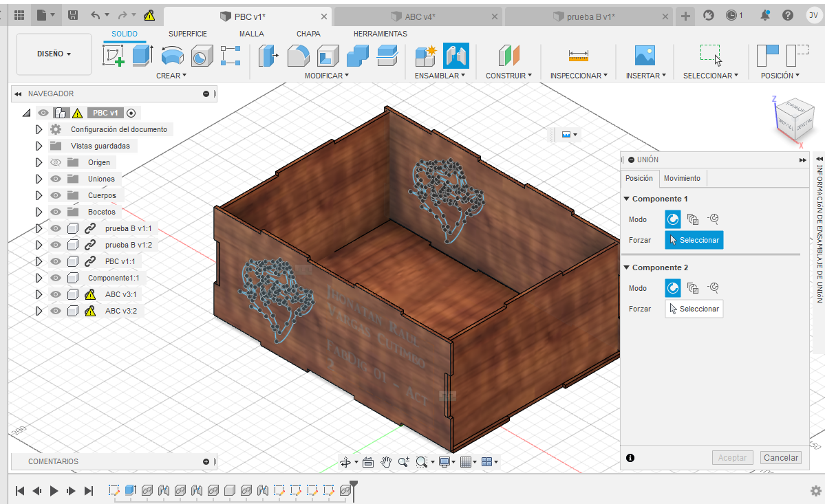
Task: Expand the Vistas guardadas folder
Action: (39, 146)
